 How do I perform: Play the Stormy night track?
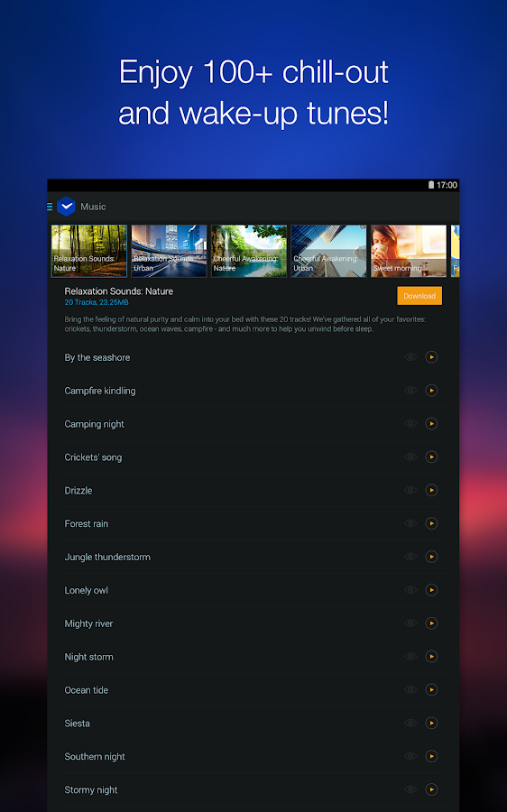click(431, 789)
